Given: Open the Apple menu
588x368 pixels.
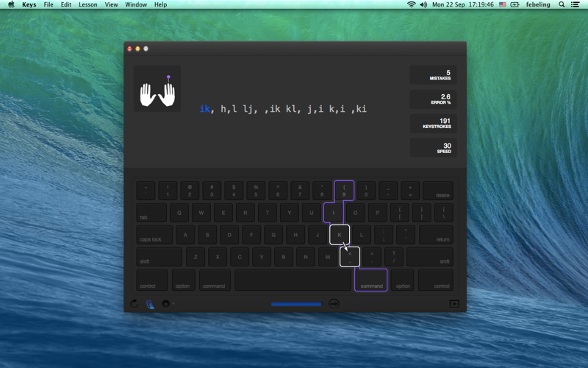Looking at the screenshot, I should (11, 4).
